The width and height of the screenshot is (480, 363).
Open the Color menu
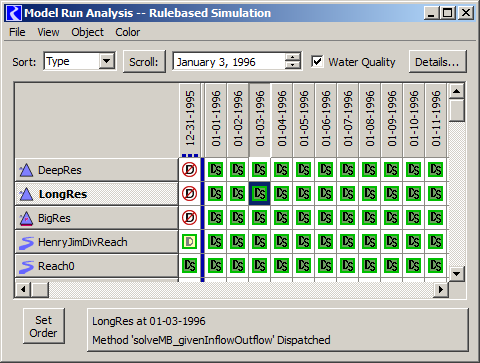click(127, 32)
